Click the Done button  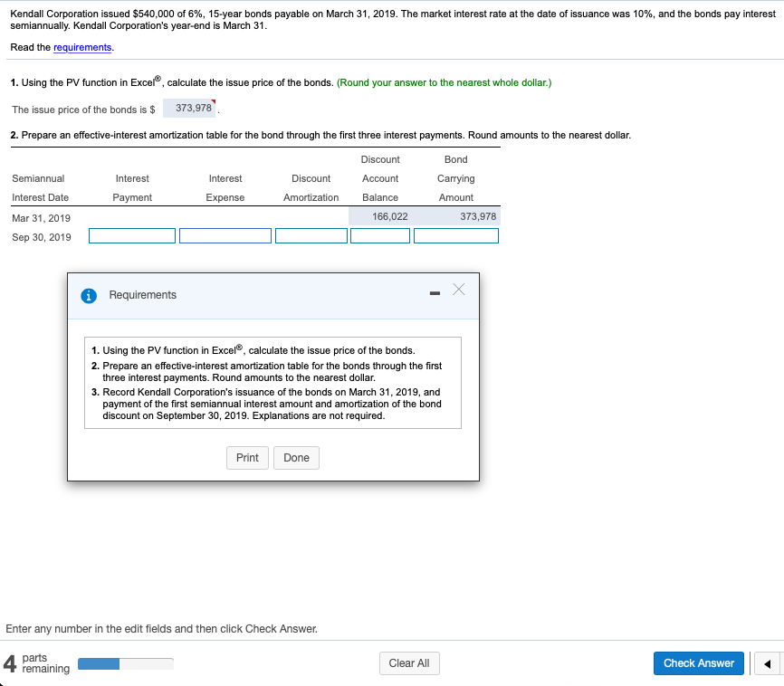[x=297, y=458]
